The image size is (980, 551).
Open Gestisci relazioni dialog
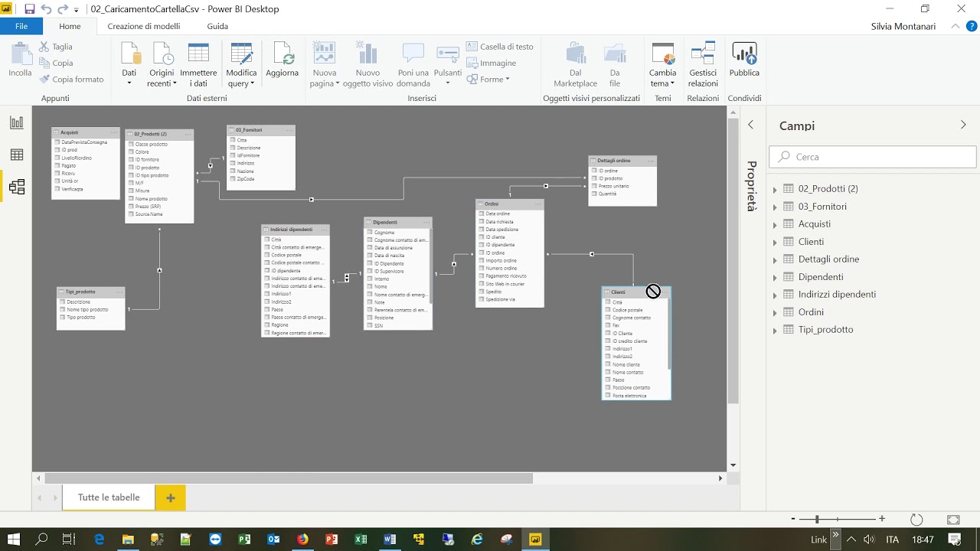[703, 64]
